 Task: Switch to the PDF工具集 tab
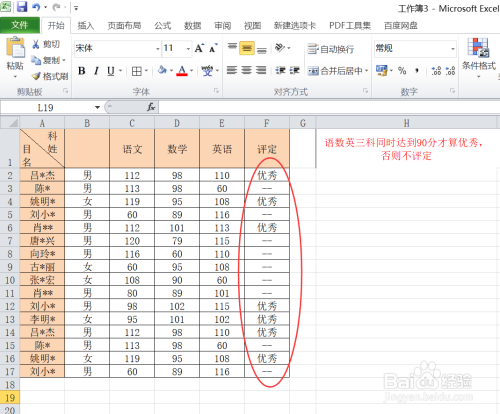(x=350, y=26)
